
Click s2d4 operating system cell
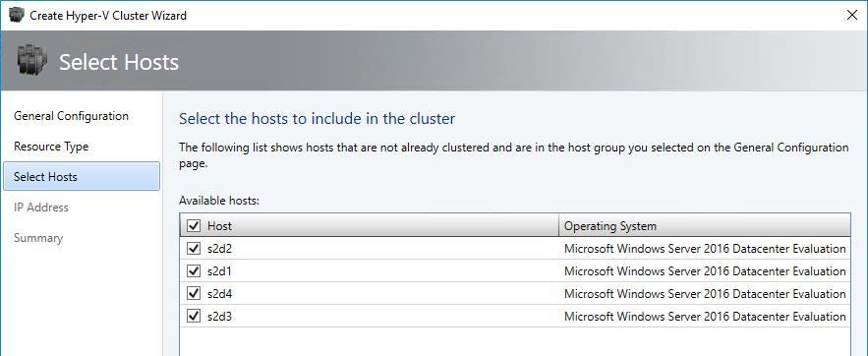[x=705, y=294]
